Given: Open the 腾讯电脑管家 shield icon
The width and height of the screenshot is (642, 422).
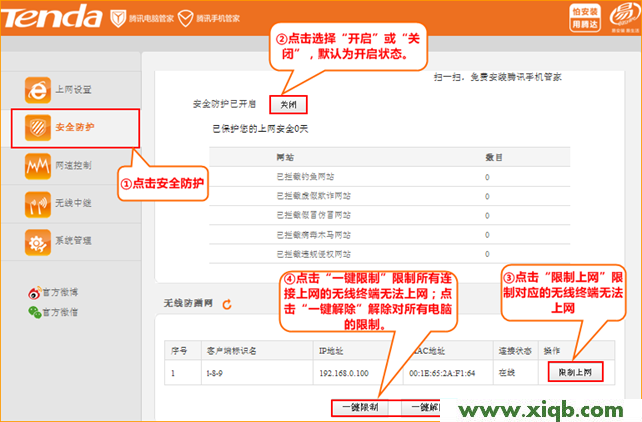Looking at the screenshot, I should [118, 19].
